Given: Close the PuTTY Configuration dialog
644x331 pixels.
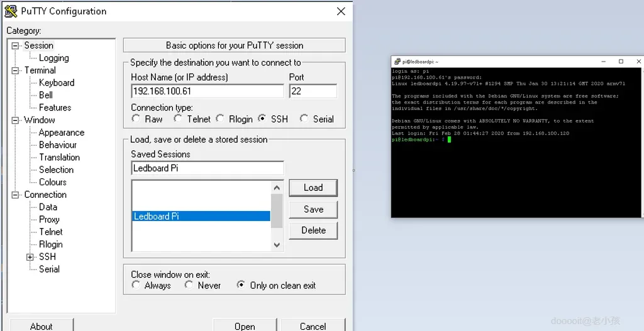Looking at the screenshot, I should point(341,11).
